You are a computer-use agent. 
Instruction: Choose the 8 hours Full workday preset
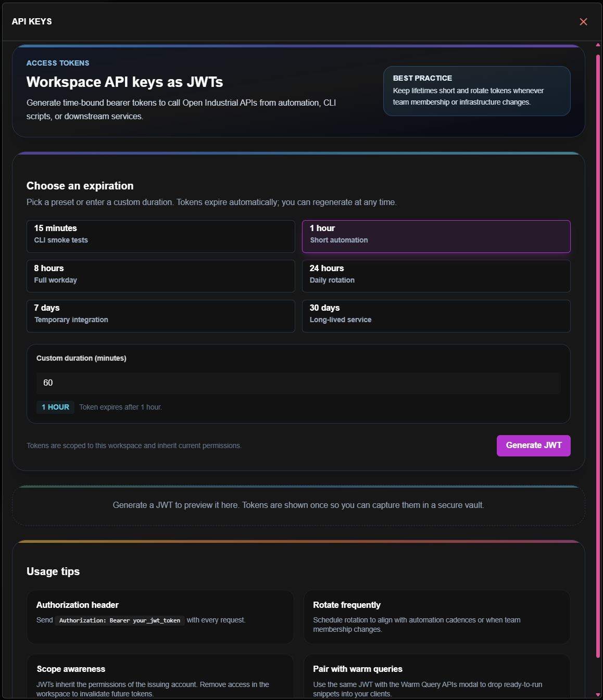point(161,276)
